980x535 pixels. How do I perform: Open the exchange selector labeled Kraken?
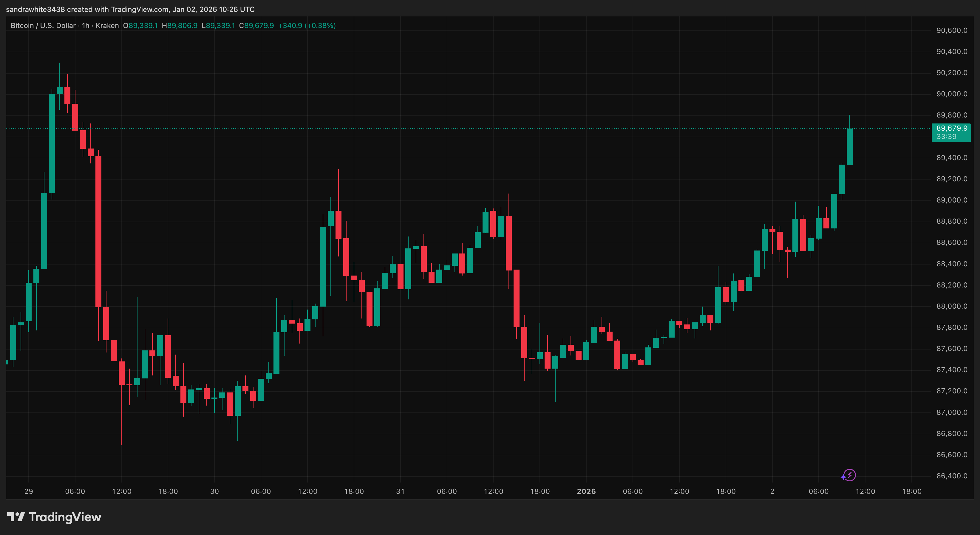point(107,25)
